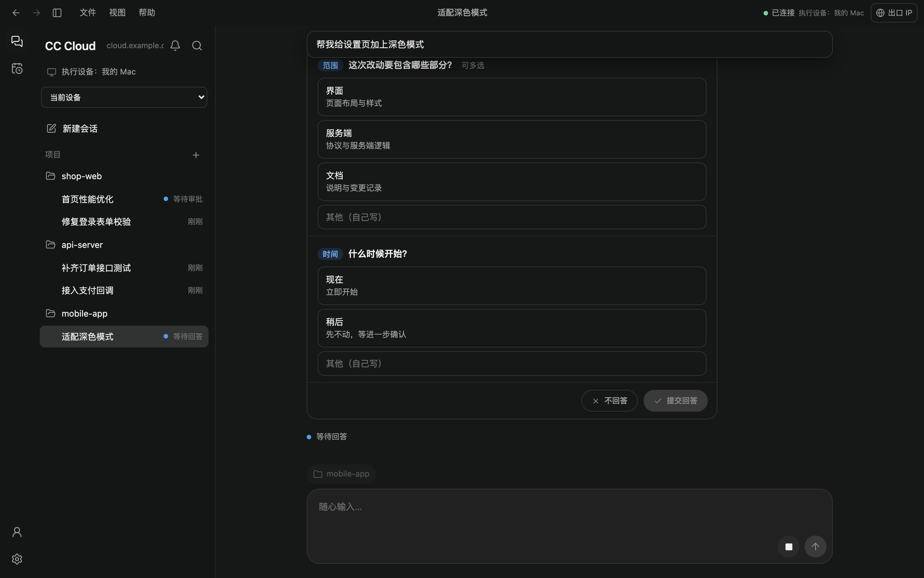Open the api-server project folder
The image size is (924, 578).
tap(124, 245)
